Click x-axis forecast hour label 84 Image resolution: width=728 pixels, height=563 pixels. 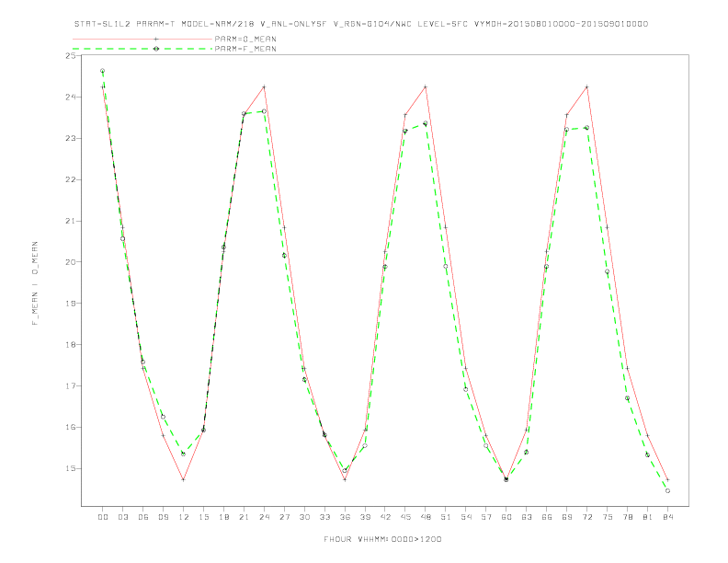(x=668, y=517)
